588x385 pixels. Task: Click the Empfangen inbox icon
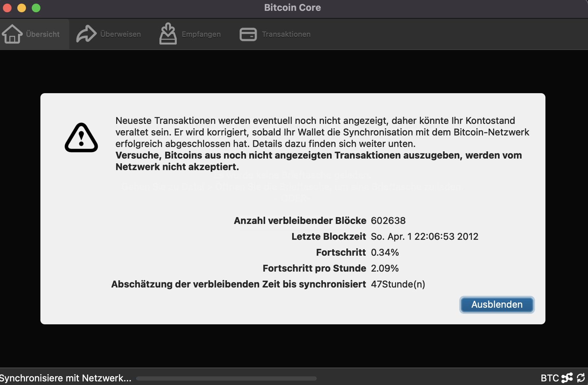pos(168,34)
